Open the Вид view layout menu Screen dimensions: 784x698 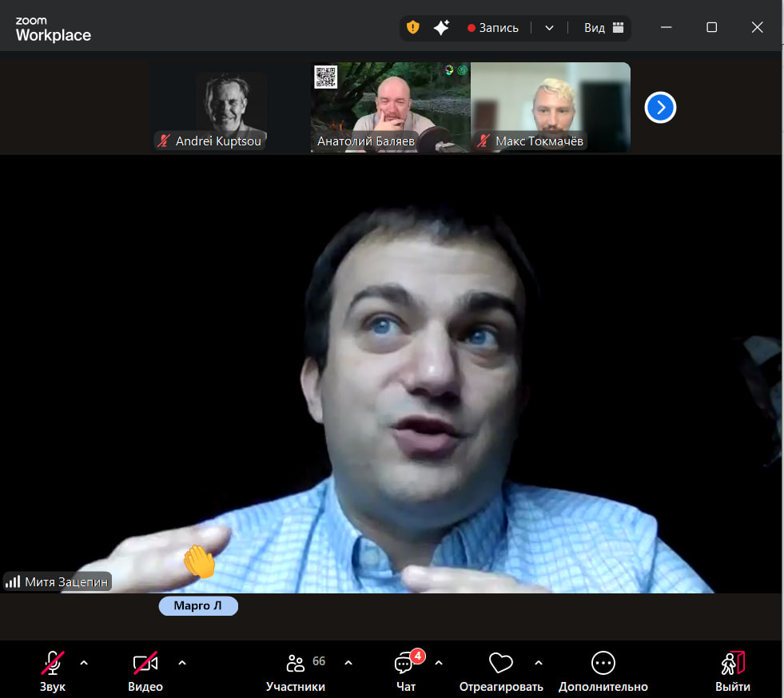[603, 27]
